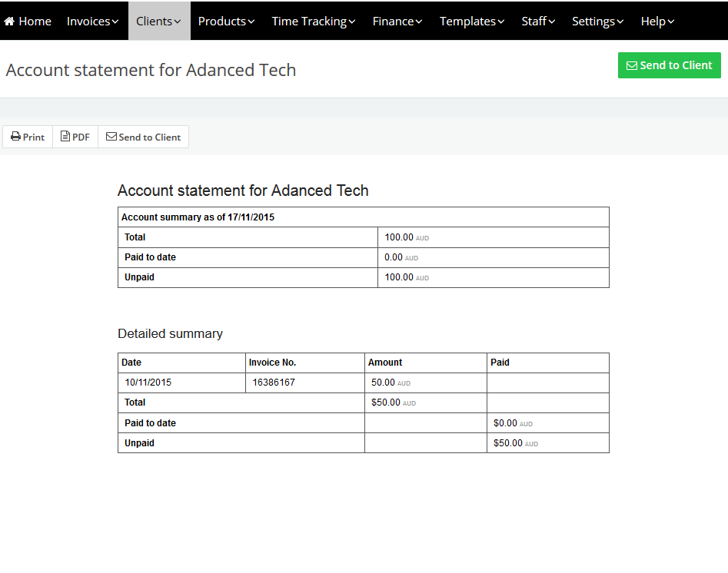This screenshot has height=573, width=728.
Task: Open the Settings menu
Action: pyautogui.click(x=597, y=22)
